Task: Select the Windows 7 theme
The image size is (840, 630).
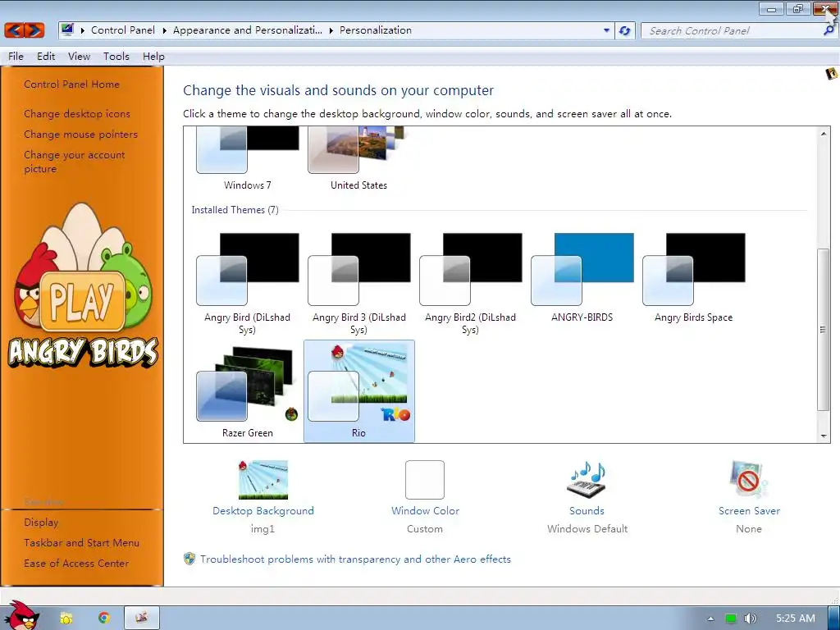Action: [248, 158]
